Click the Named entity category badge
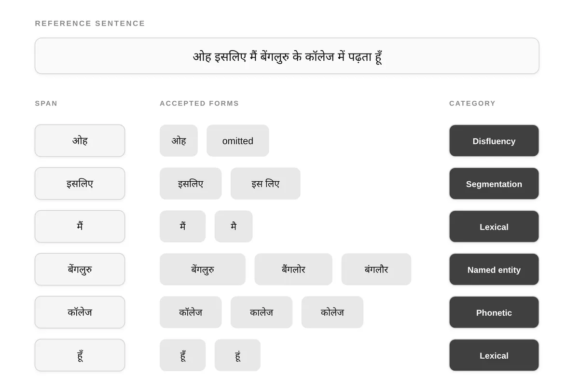 click(494, 270)
